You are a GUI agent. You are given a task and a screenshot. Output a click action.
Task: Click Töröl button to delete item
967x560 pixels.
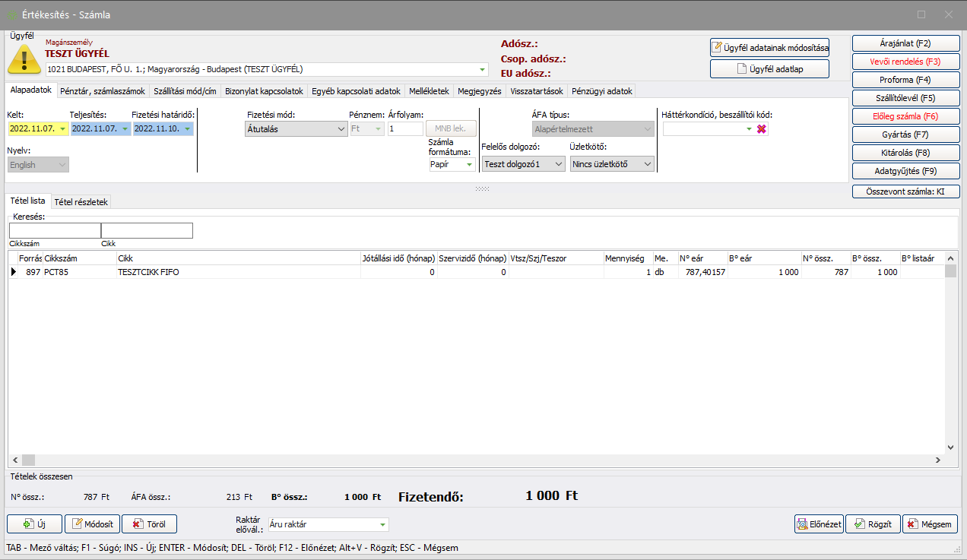tap(150, 524)
